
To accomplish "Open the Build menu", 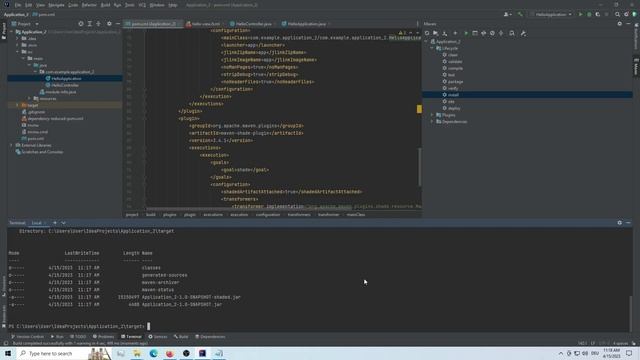I will (105, 5).
